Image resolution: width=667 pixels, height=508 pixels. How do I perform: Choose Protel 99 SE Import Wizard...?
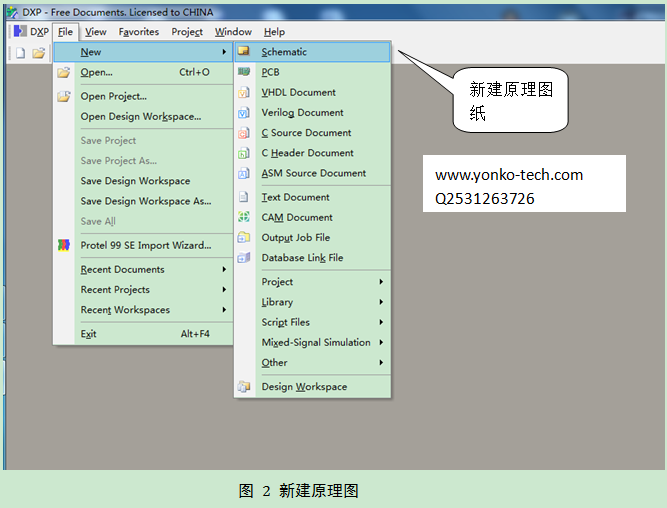pyautogui.click(x=143, y=245)
